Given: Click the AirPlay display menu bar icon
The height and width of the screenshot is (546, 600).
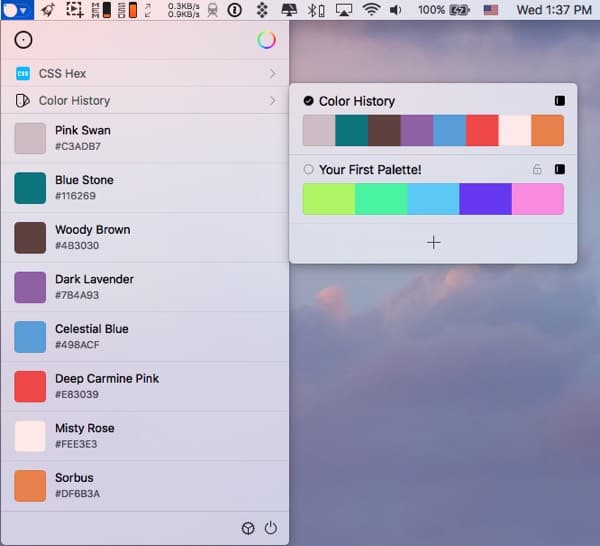Looking at the screenshot, I should tap(344, 10).
